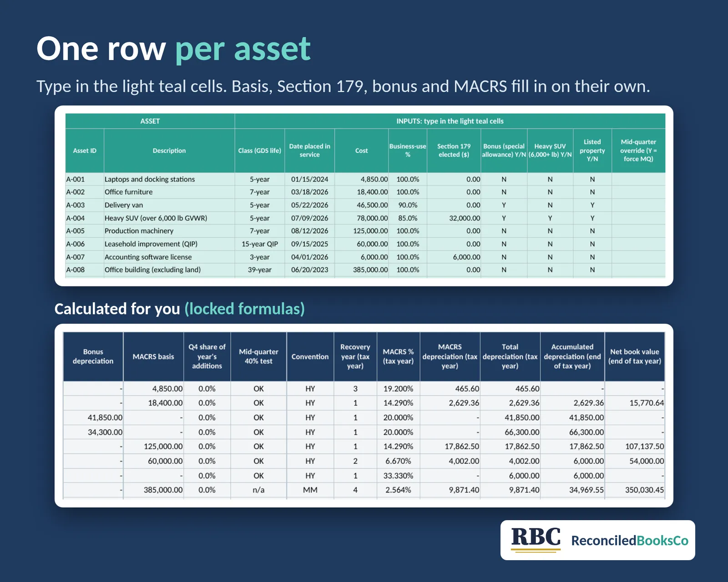Click MACRS % cell 33.330%
The height and width of the screenshot is (582, 728).
(399, 476)
